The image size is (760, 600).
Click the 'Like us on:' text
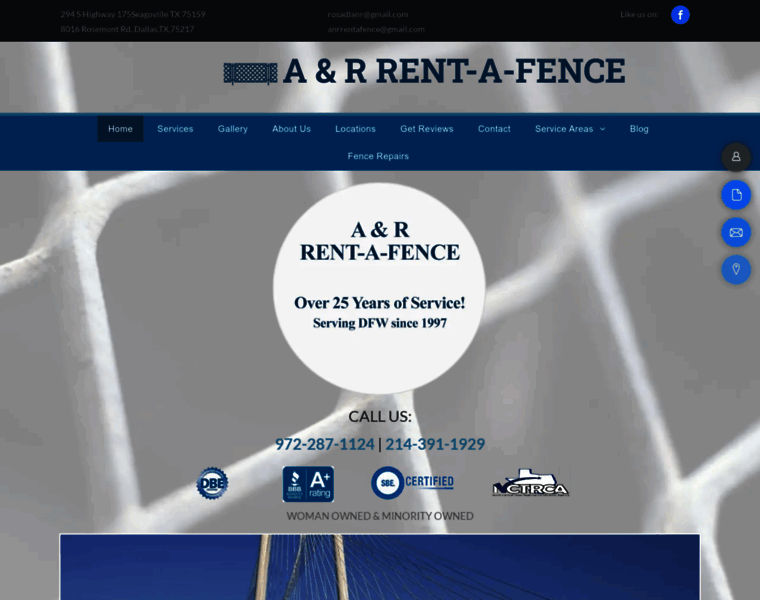[x=639, y=15]
